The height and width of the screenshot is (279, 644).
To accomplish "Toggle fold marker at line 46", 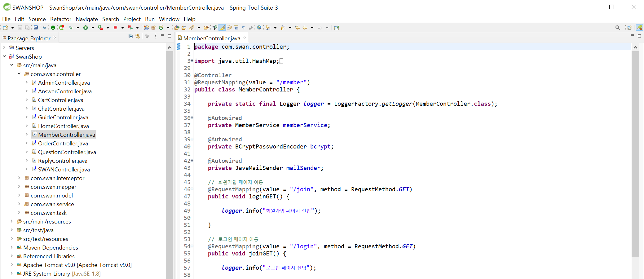I will click(192, 189).
